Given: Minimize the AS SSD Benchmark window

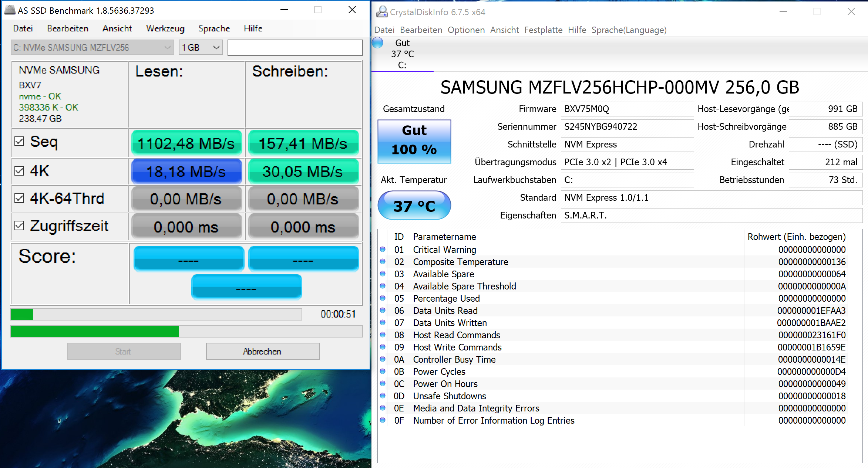Looking at the screenshot, I should coord(284,10).
